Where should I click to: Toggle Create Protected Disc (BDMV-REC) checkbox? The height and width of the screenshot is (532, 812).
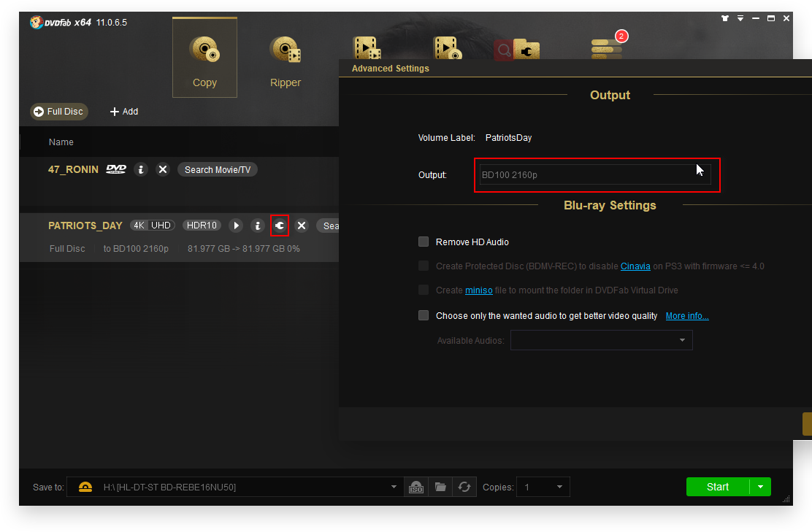(424, 266)
